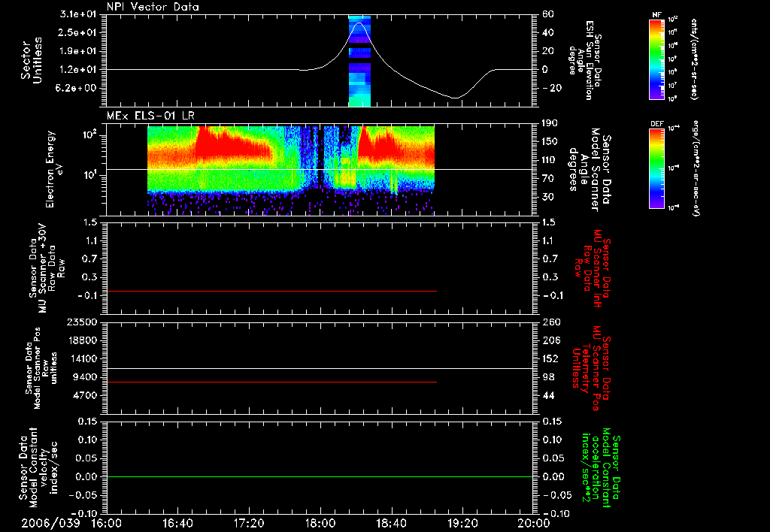Click the '3.1e+01' sector axis value

78,14
